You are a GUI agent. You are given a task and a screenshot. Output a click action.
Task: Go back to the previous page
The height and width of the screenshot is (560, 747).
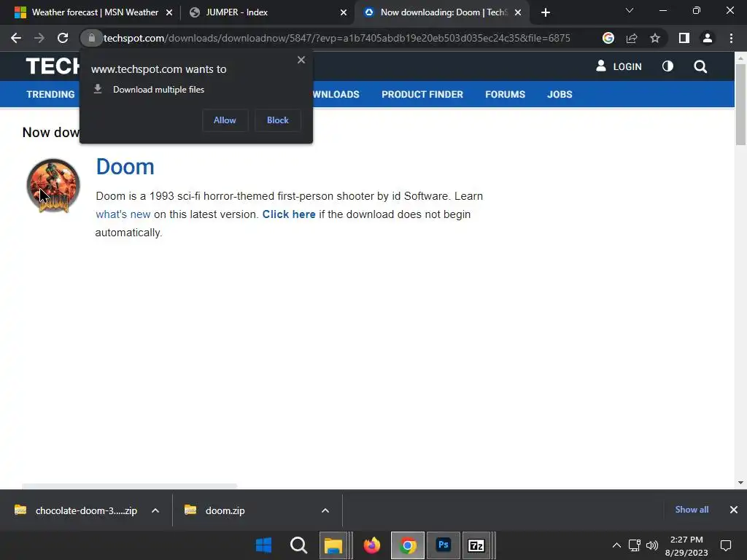(16, 38)
